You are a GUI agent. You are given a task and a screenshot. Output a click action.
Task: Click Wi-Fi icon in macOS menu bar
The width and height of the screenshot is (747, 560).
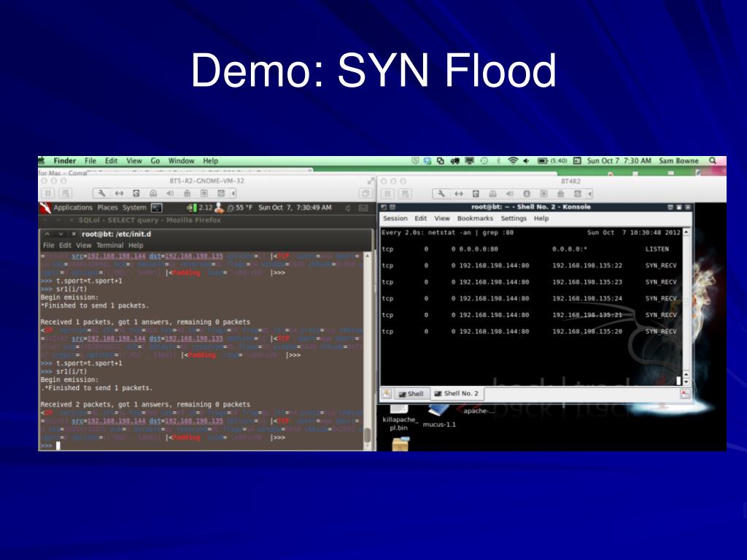513,161
